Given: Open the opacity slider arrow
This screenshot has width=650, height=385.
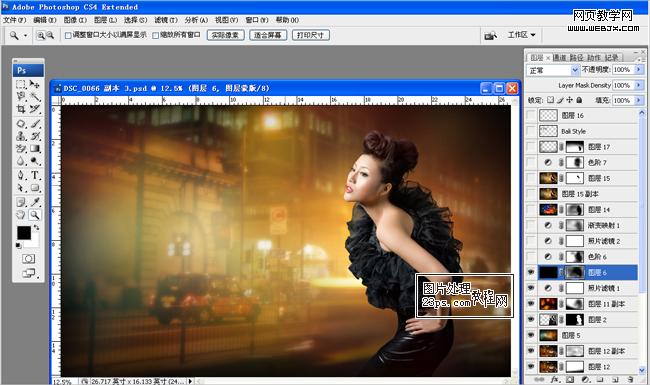Looking at the screenshot, I should 639,70.
